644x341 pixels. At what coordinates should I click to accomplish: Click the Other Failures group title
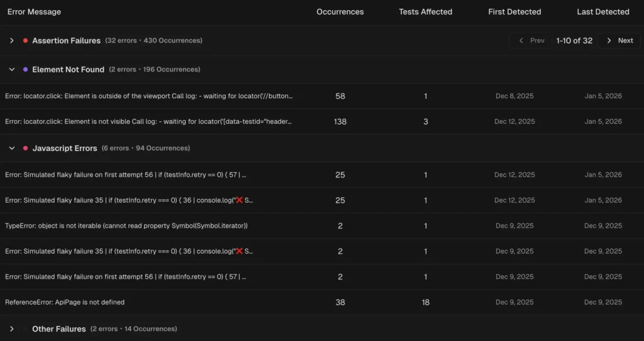pyautogui.click(x=58, y=329)
